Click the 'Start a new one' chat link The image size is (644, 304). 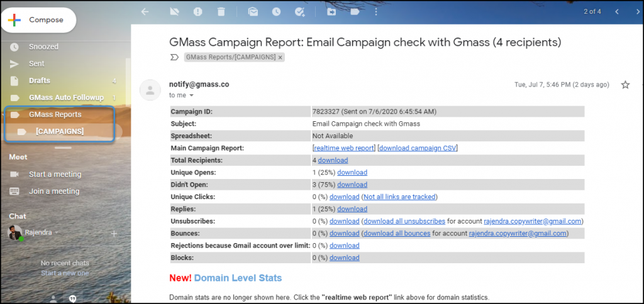coord(65,273)
